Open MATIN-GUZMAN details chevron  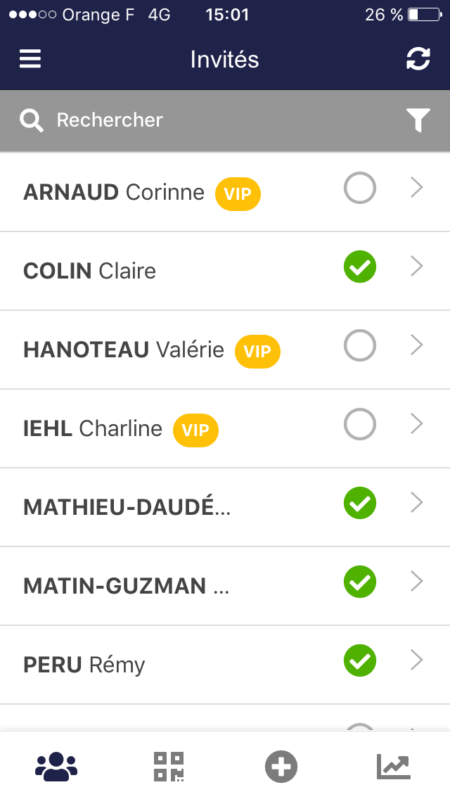coord(417,581)
